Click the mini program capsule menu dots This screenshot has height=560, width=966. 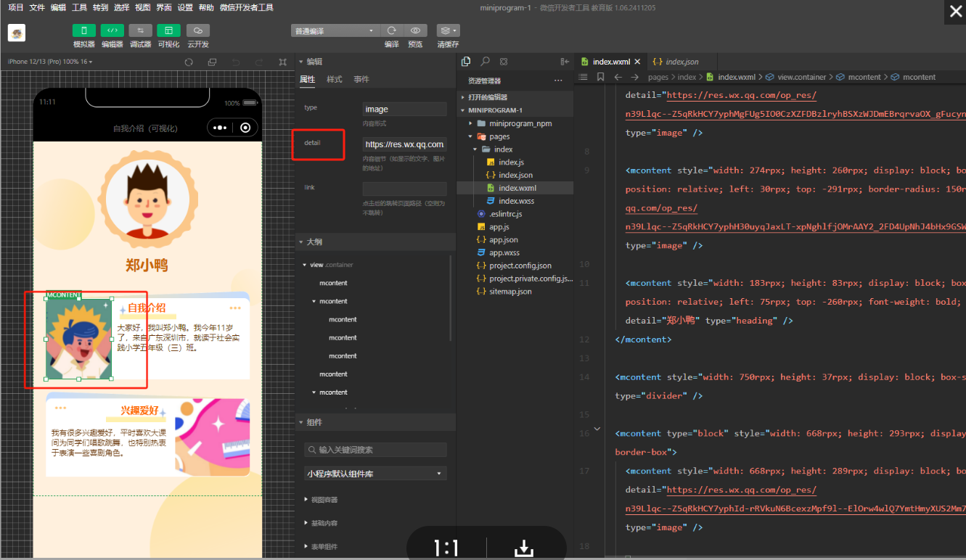[x=220, y=128]
